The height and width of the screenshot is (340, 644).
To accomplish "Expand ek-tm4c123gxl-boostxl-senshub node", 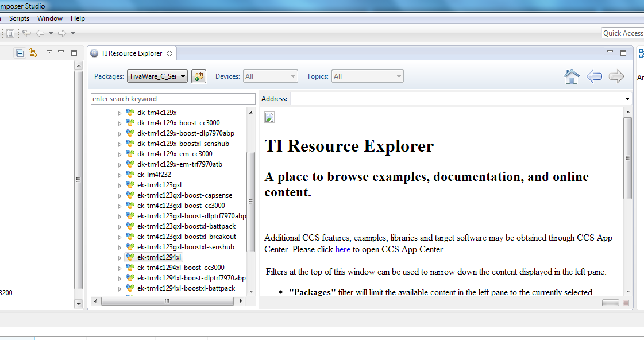I will (119, 247).
